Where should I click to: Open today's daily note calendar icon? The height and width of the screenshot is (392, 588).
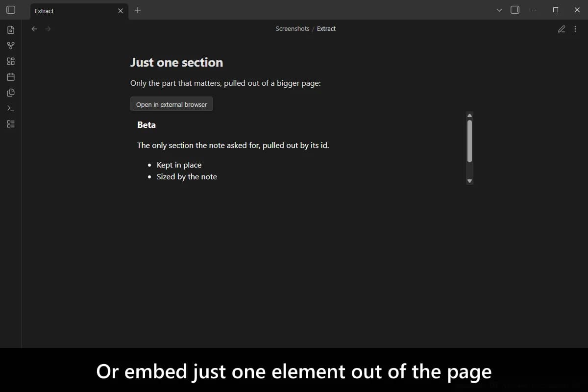pos(11,77)
